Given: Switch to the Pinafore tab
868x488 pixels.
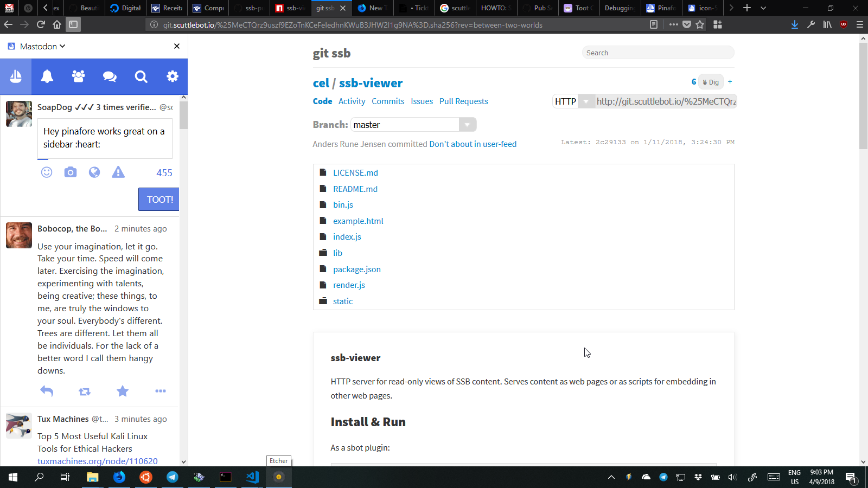Looking at the screenshot, I should tap(661, 8).
